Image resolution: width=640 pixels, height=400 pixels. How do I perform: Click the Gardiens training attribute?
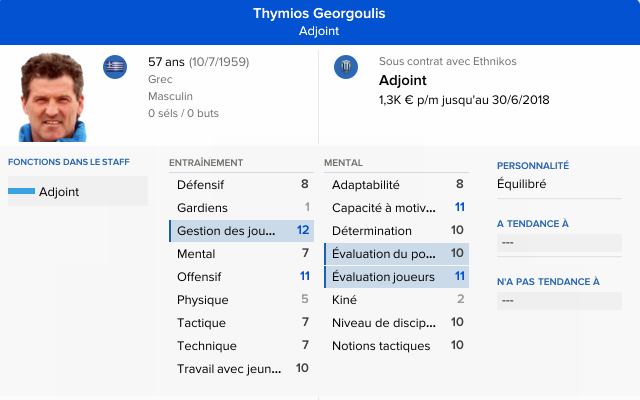241,208
